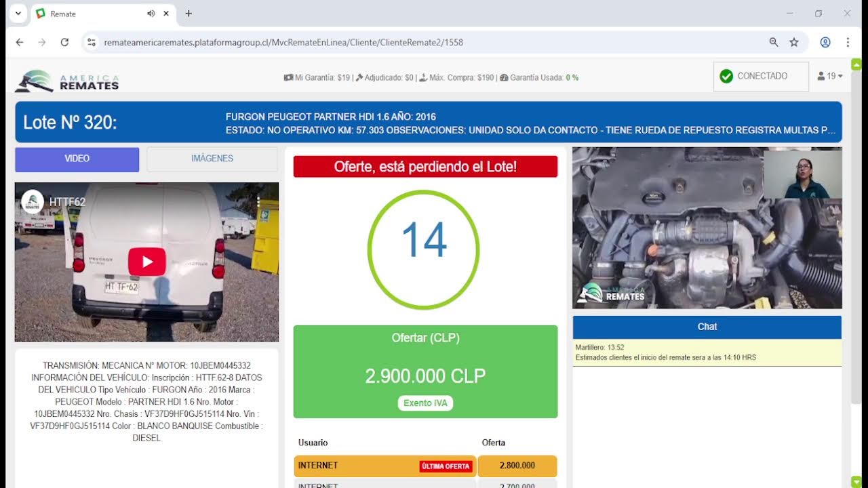Click the America Remates logo
This screenshot has height=488, width=868.
(x=67, y=81)
